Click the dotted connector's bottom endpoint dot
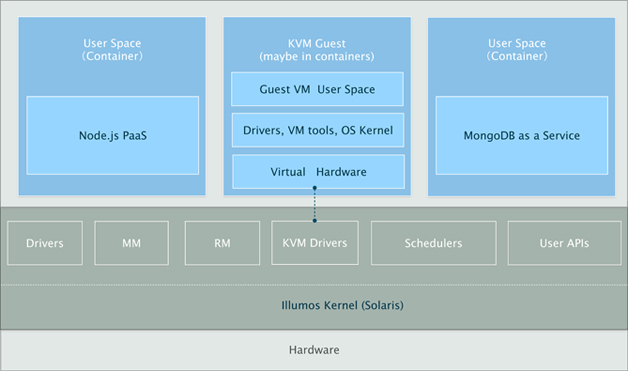This screenshot has width=628, height=371. pyautogui.click(x=315, y=221)
